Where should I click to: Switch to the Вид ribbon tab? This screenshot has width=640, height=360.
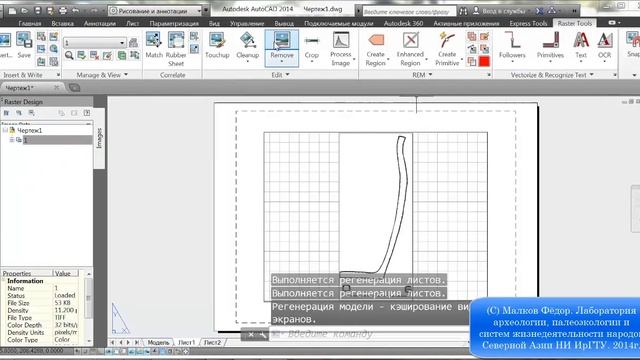tap(214, 23)
